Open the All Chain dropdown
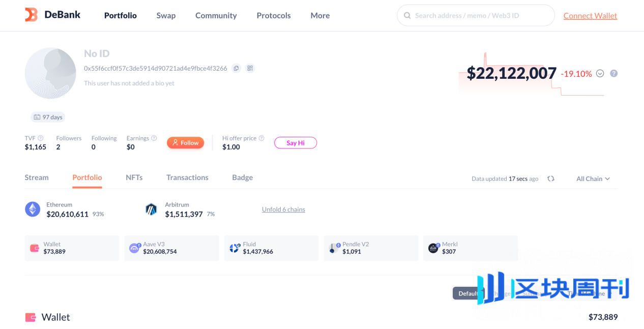This screenshot has width=644, height=329. [593, 179]
